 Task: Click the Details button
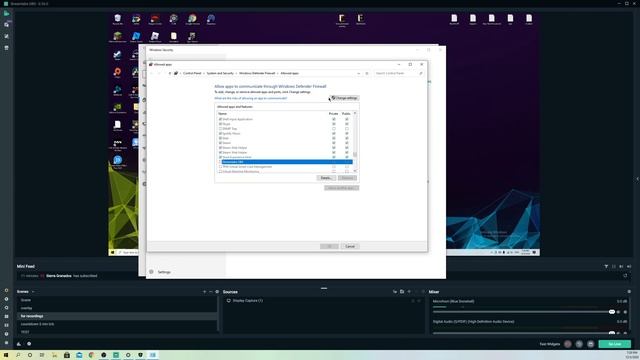coord(326,178)
